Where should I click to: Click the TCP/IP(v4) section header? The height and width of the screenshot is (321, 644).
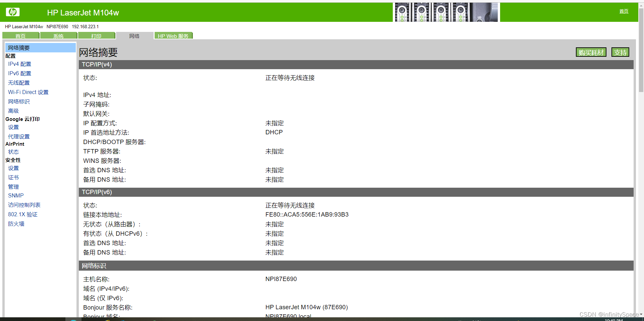coord(356,64)
